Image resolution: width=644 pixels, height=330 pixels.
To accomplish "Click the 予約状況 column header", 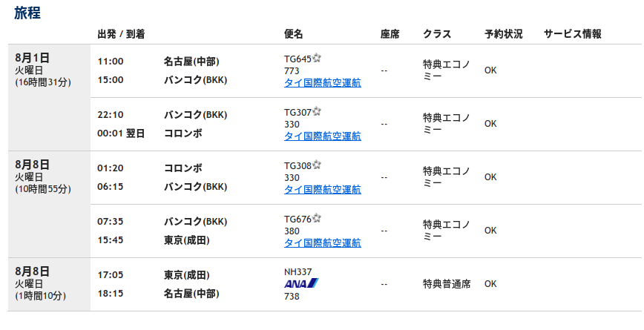I will [503, 34].
